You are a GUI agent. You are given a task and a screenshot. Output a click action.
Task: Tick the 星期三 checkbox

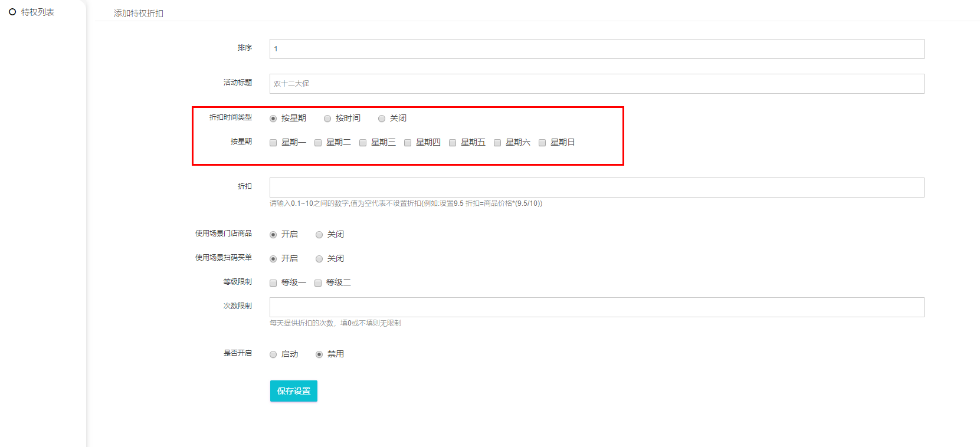[x=363, y=143]
